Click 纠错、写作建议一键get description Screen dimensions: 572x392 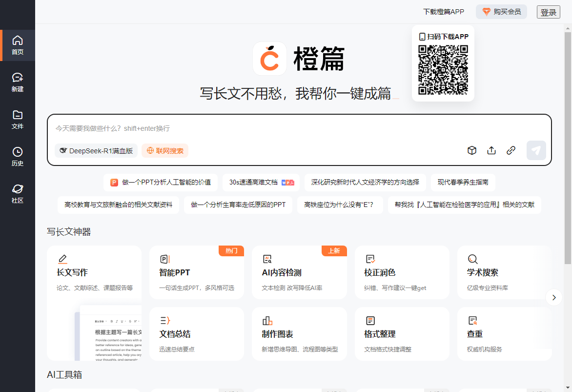(x=395, y=288)
